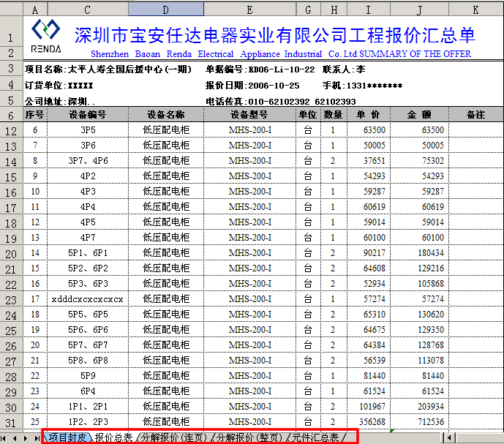The height and width of the screenshot is (444, 504).
Task: Select column A header
Action: click(35, 10)
